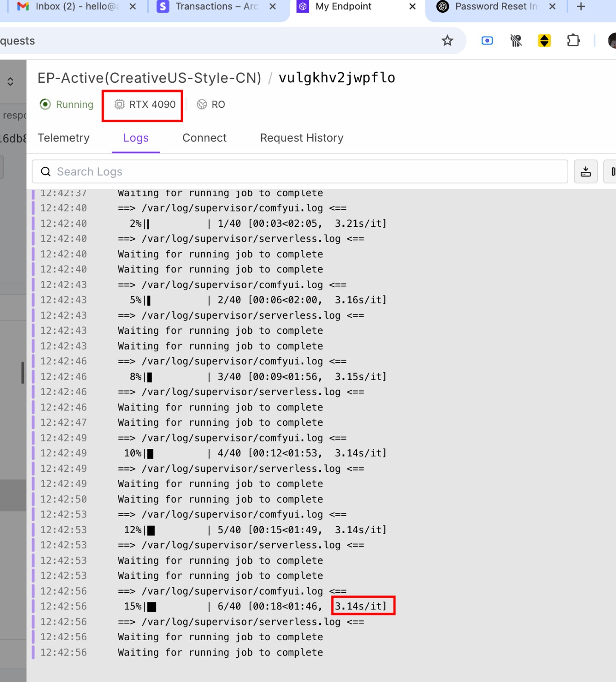Click serverless.log line at 12:42:56
Viewport: 616px width, 682px height.
point(241,622)
